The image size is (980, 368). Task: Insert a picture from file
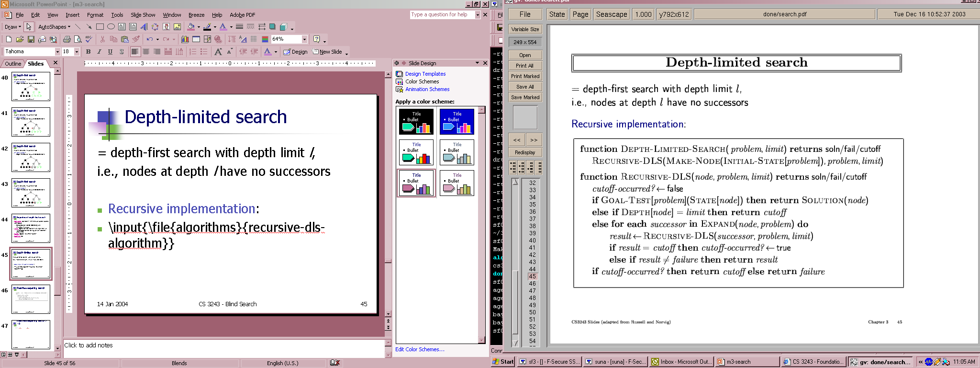point(177,27)
